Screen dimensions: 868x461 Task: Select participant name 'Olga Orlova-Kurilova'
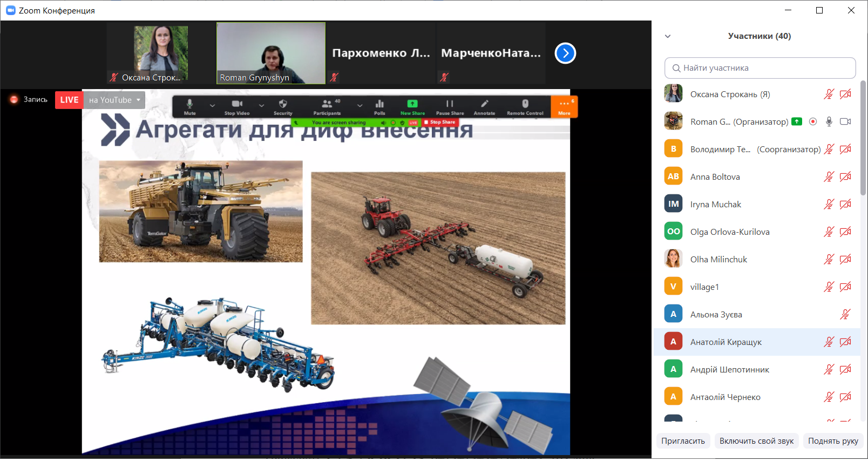click(x=730, y=232)
